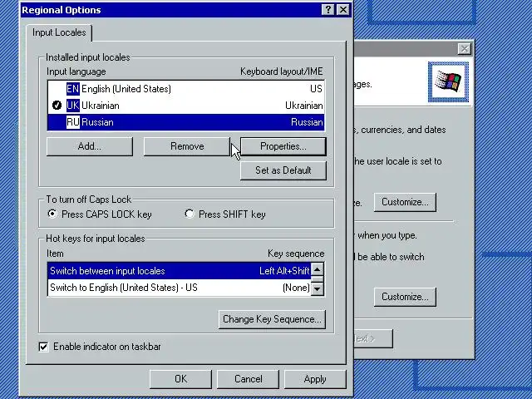Click the 'Keyboard layout/IME' column header
532x399 pixels.
pyautogui.click(x=282, y=71)
